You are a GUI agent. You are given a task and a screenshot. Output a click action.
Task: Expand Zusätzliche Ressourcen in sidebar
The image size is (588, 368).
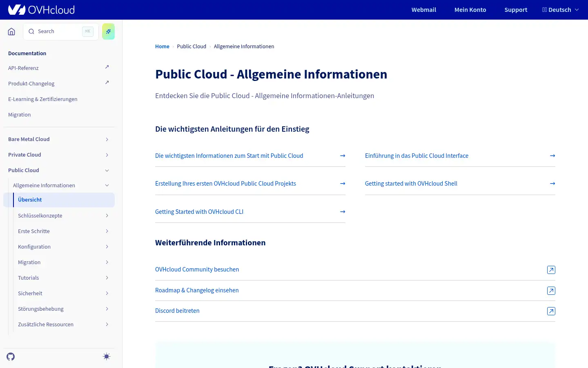click(107, 325)
